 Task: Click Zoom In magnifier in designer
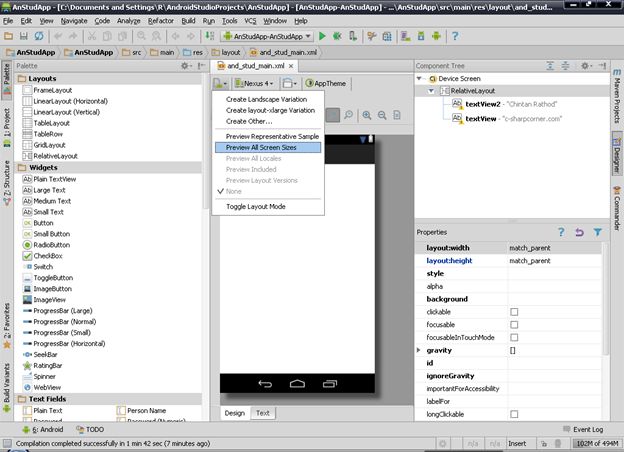click(367, 115)
